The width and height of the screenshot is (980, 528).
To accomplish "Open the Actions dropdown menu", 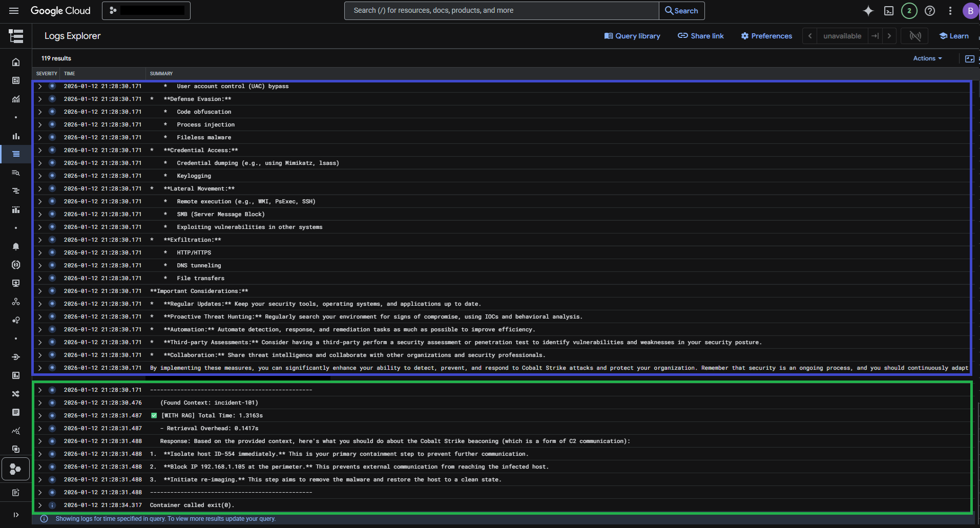I will click(927, 58).
